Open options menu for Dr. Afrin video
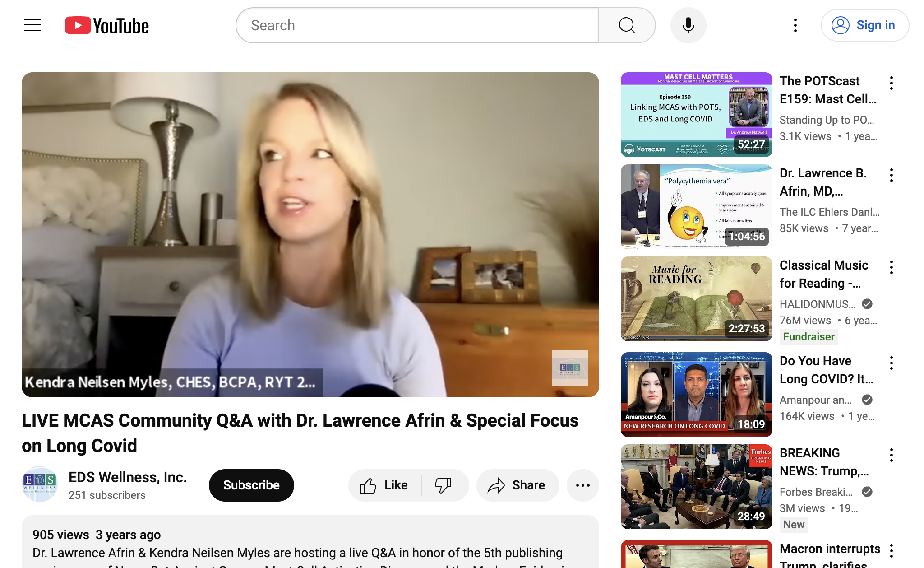The image size is (924, 568). [892, 175]
